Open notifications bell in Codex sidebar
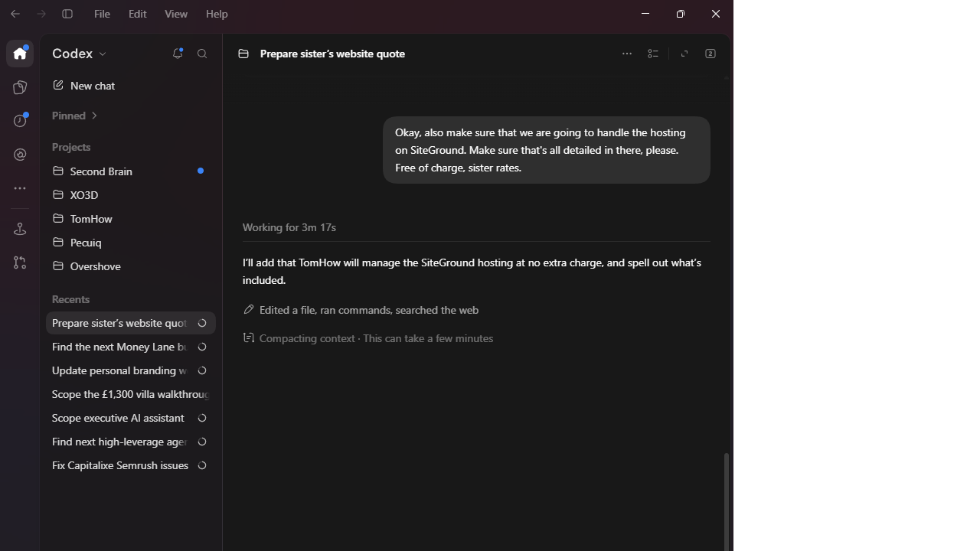Viewport: 980px width, 551px height. [178, 54]
